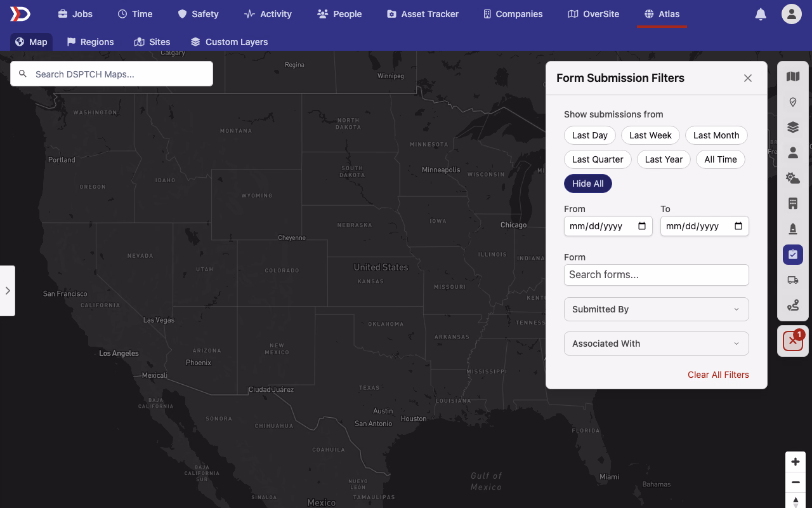
Task: Open the Jobs menu
Action: [x=75, y=14]
